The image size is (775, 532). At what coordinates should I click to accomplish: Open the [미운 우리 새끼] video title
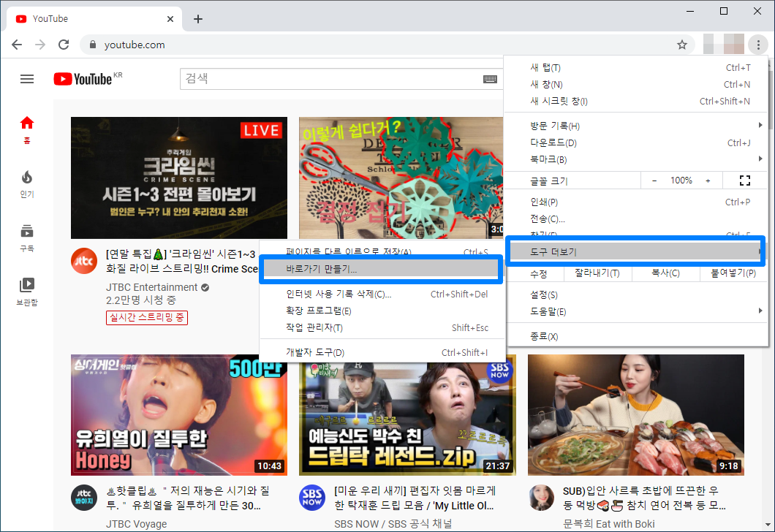pyautogui.click(x=415, y=498)
